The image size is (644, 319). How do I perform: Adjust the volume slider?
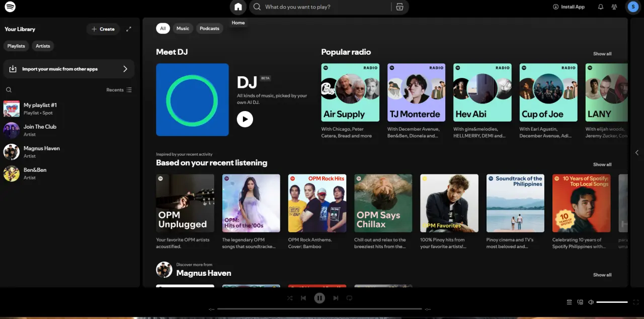[612, 302]
